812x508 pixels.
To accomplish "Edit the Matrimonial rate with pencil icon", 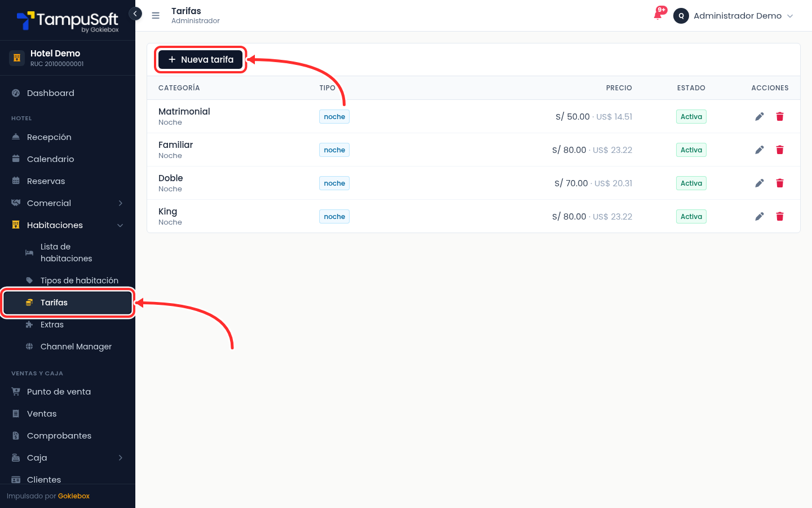I will coord(760,116).
